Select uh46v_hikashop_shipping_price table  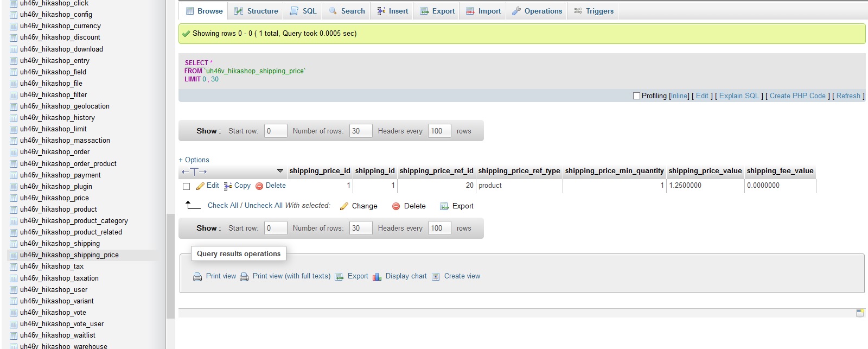69,255
